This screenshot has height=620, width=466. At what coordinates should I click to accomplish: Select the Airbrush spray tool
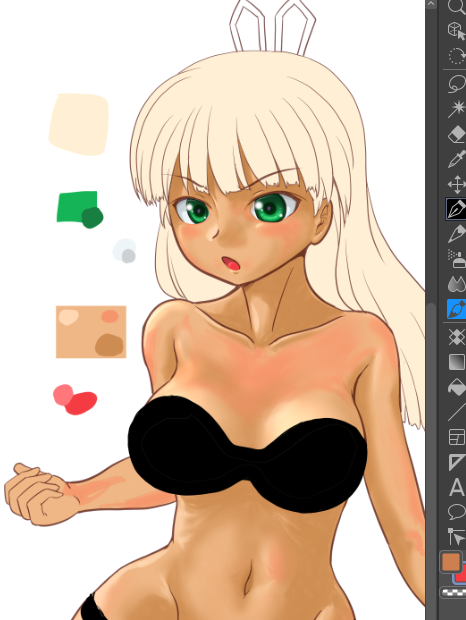click(x=457, y=259)
